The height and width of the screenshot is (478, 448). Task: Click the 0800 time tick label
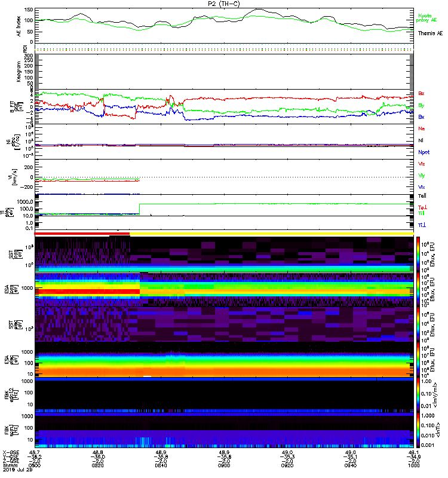35,465
